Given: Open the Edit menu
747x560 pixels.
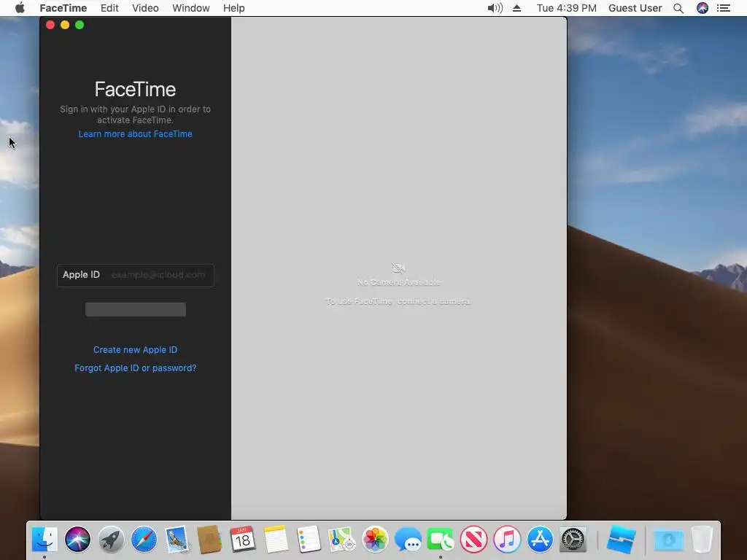Looking at the screenshot, I should tap(109, 8).
